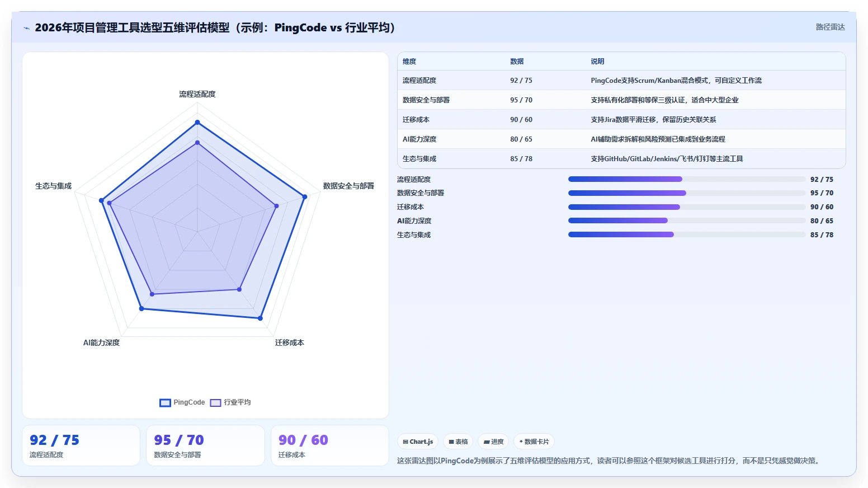This screenshot has width=868, height=488.
Task: Select the 表格 chip
Action: 458,442
